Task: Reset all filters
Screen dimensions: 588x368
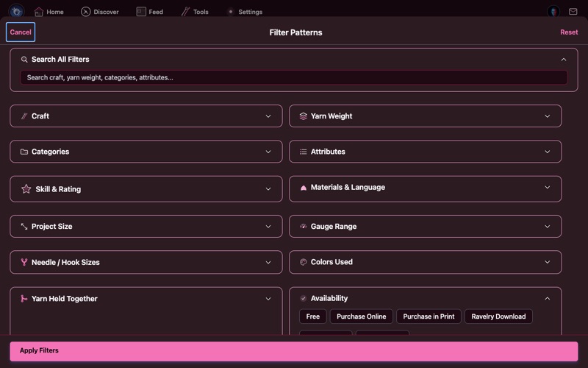Action: (x=569, y=32)
